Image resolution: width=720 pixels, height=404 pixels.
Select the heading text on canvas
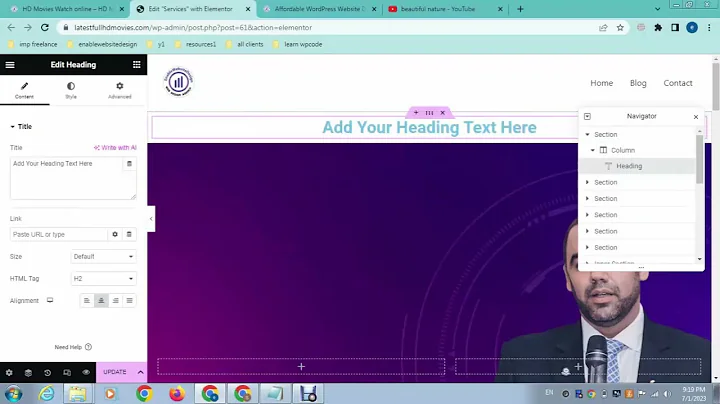coord(429,127)
